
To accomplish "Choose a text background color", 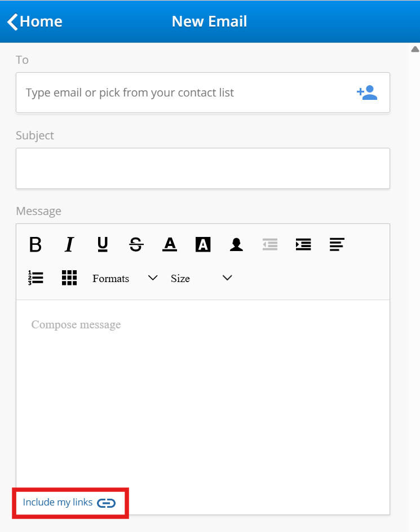I will 203,244.
